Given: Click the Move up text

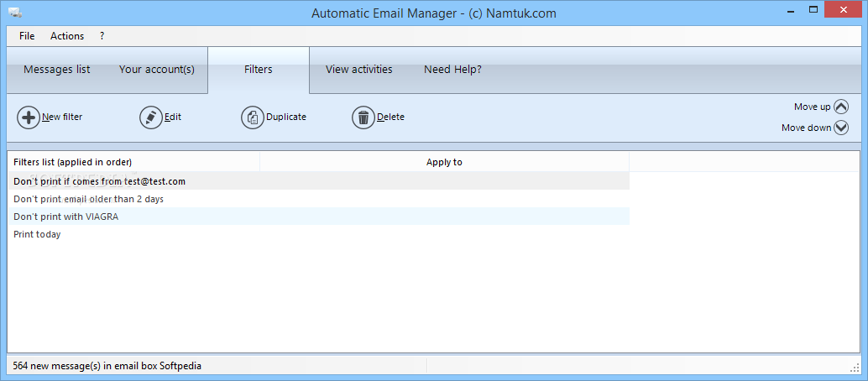Looking at the screenshot, I should [x=812, y=107].
